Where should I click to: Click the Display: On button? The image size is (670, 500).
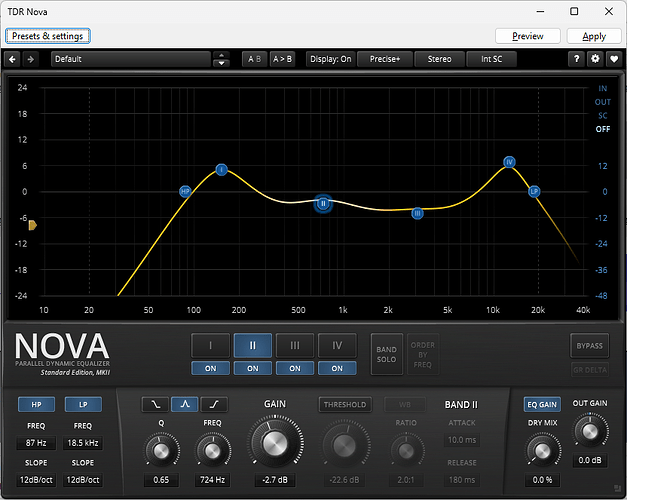[331, 59]
